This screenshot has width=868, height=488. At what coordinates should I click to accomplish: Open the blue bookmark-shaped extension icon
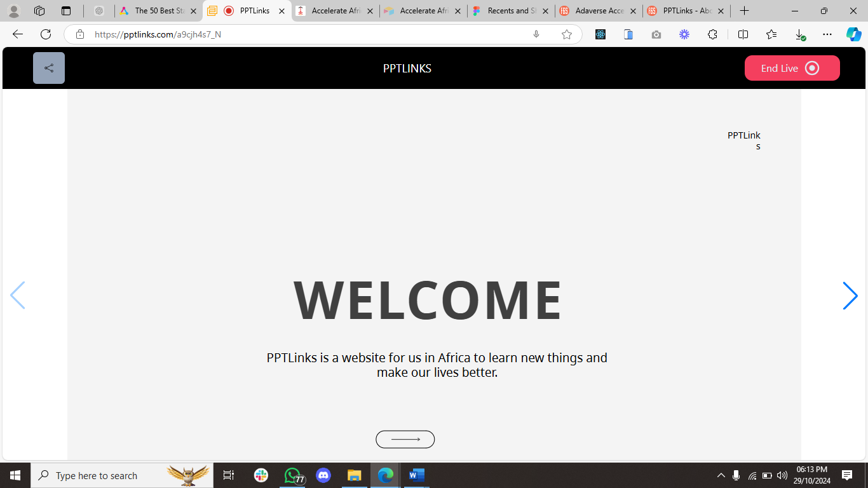[x=628, y=34]
